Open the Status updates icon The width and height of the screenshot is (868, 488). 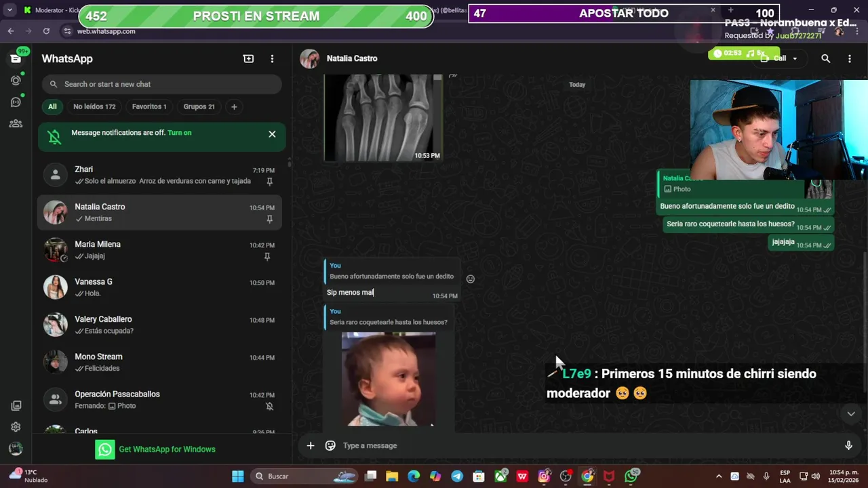click(16, 81)
